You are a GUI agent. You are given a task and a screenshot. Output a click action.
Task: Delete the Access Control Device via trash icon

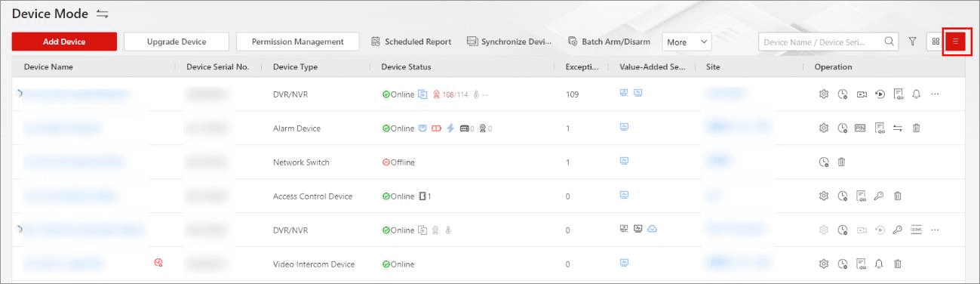pos(898,196)
